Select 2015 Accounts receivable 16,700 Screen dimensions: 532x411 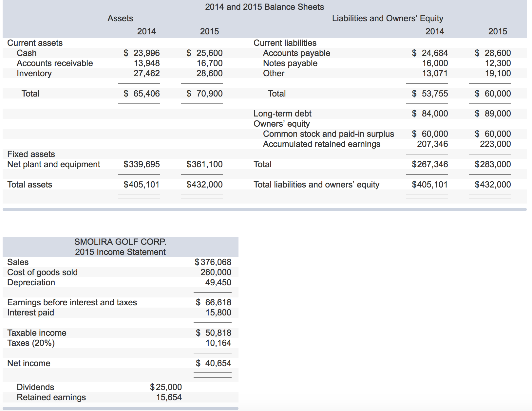point(210,63)
